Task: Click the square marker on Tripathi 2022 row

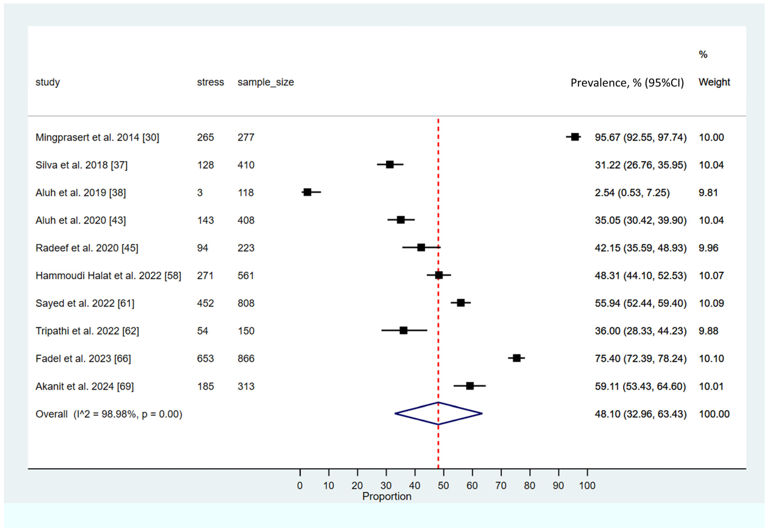Action: [x=403, y=331]
